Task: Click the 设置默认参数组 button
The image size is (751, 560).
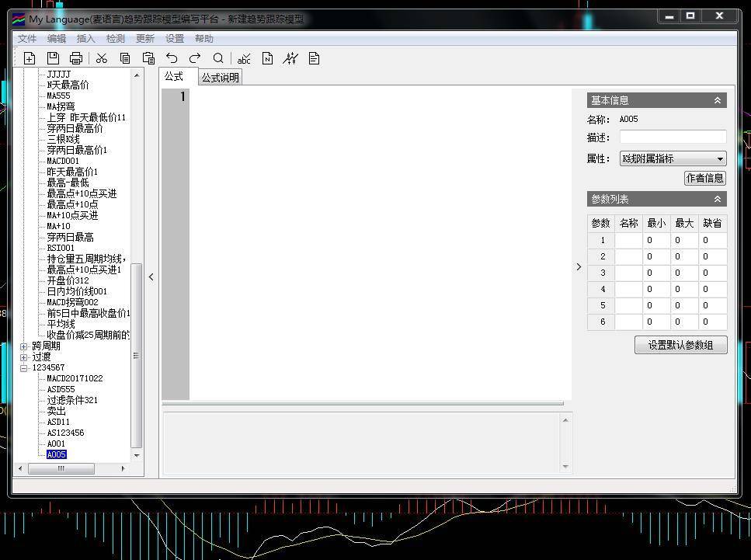Action: pyautogui.click(x=680, y=345)
